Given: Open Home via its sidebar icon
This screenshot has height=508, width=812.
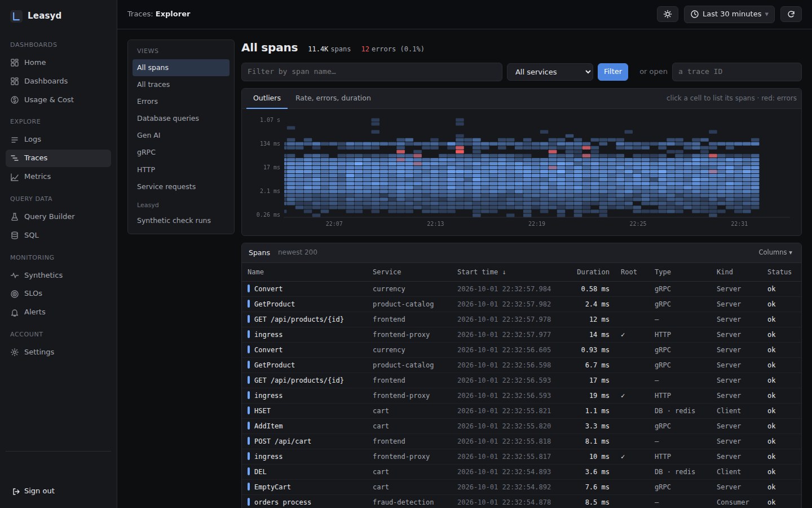Looking at the screenshot, I should tap(15, 63).
